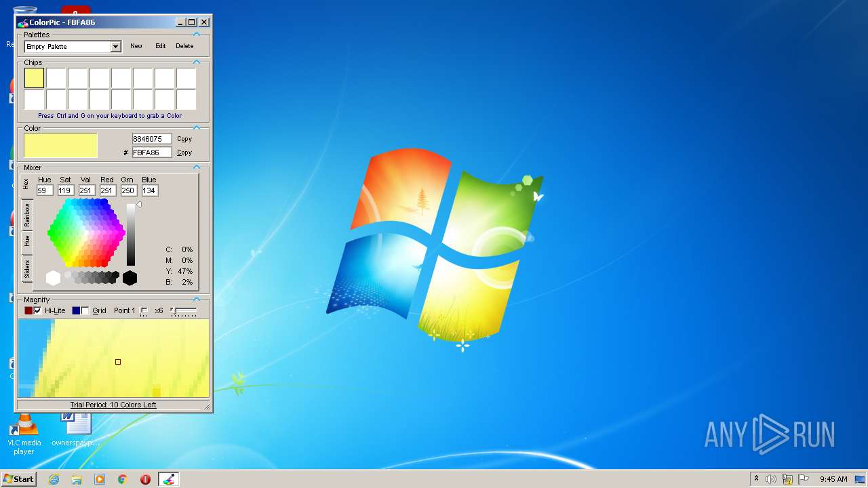Open the Palettes dropdown list

coord(115,47)
